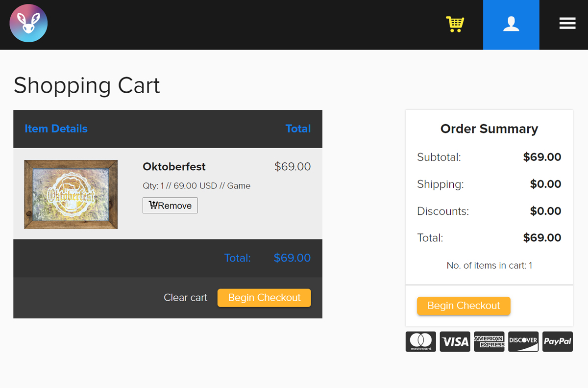Click the Item Details column header

[x=56, y=129]
